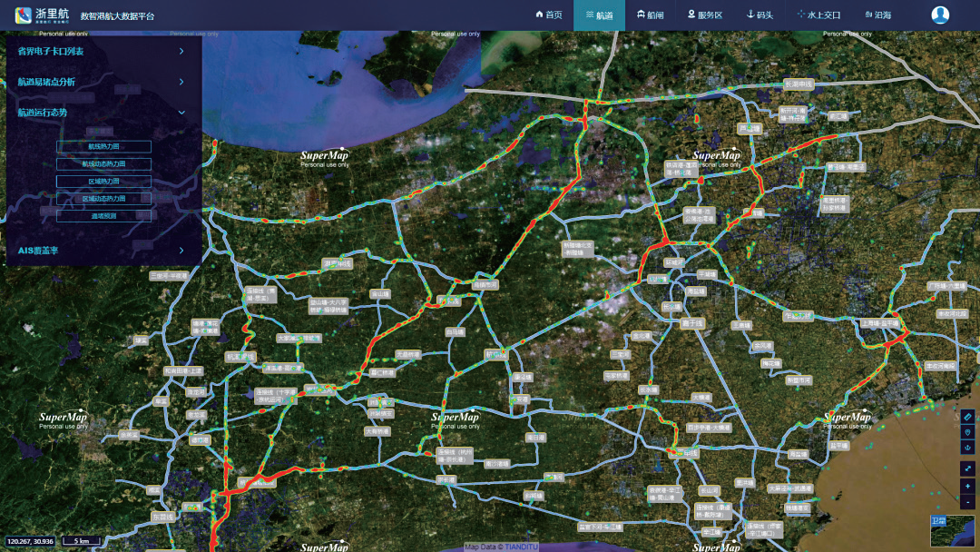Image resolution: width=980 pixels, height=552 pixels.
Task: Click the satellite minimap thumbnail
Action: coord(953,531)
